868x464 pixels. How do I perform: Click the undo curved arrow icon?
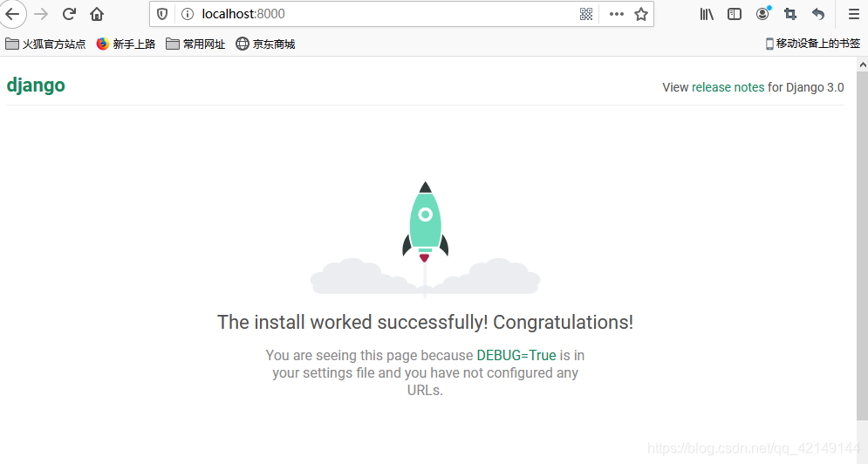[x=818, y=14]
